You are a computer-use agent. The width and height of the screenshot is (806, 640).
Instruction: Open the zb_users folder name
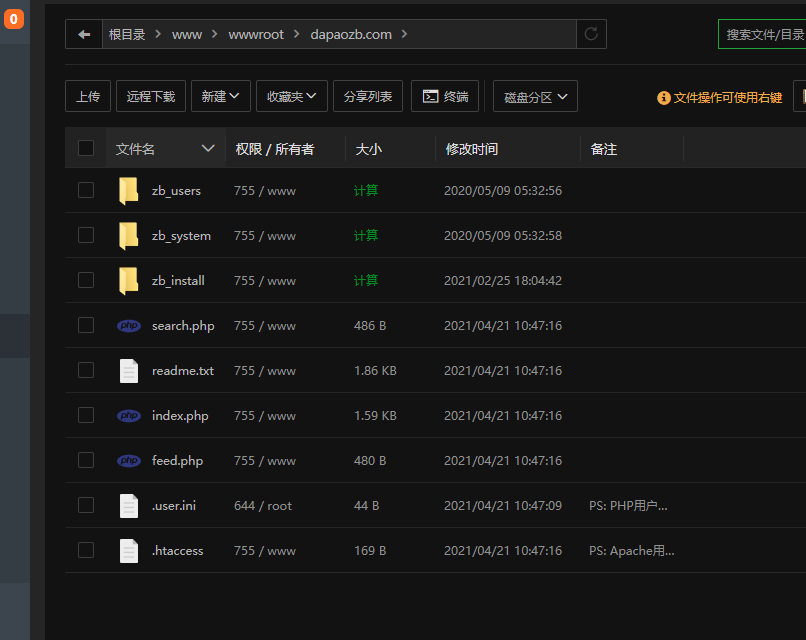176,191
